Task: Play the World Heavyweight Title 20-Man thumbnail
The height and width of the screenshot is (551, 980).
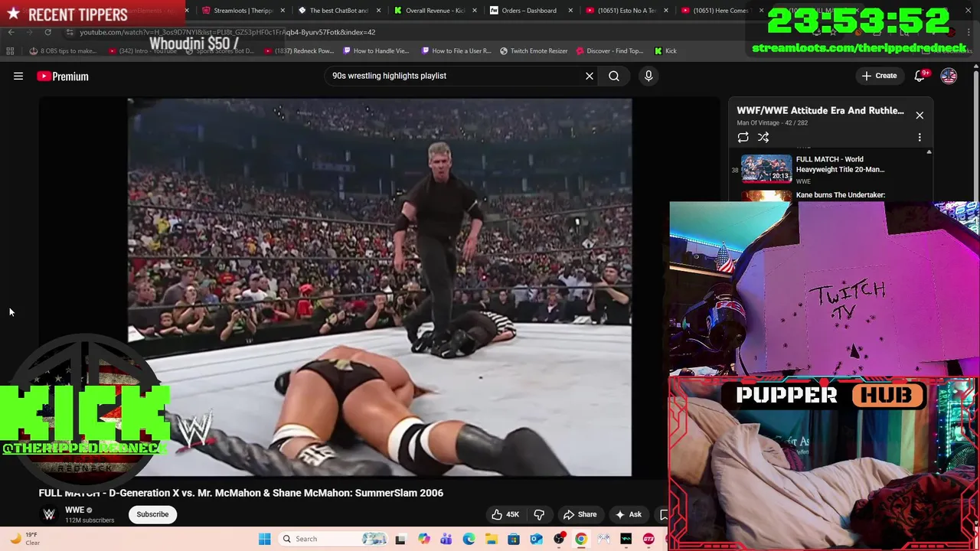Action: tap(766, 169)
